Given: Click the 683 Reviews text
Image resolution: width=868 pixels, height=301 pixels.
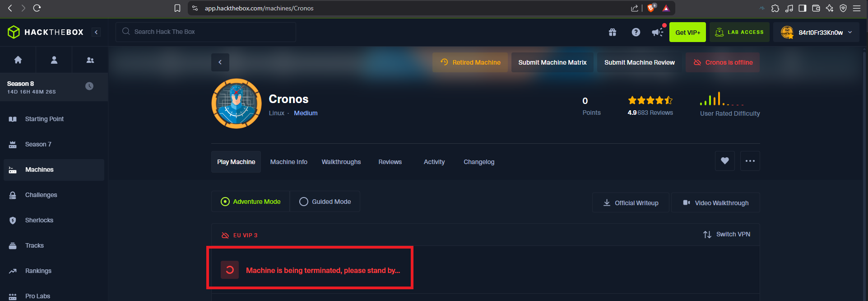Looking at the screenshot, I should pyautogui.click(x=655, y=113).
